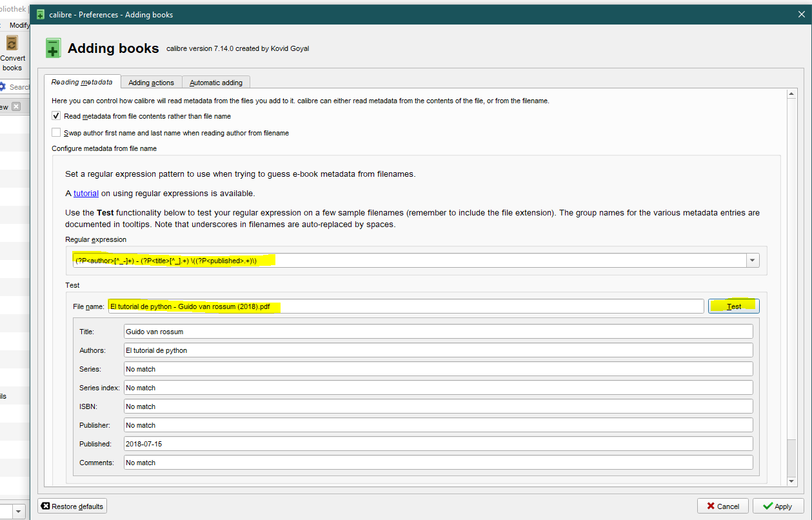812x520 pixels.
Task: Click the Title result field
Action: pyautogui.click(x=439, y=332)
